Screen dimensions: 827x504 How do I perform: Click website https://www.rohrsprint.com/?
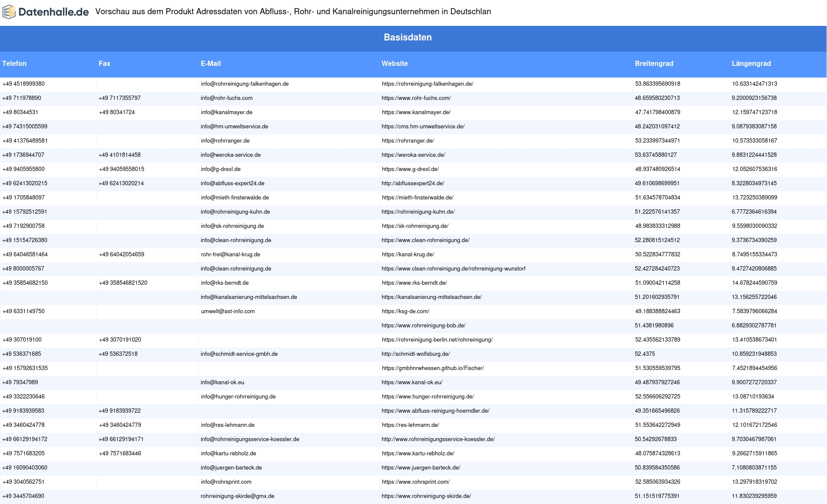[x=416, y=482]
